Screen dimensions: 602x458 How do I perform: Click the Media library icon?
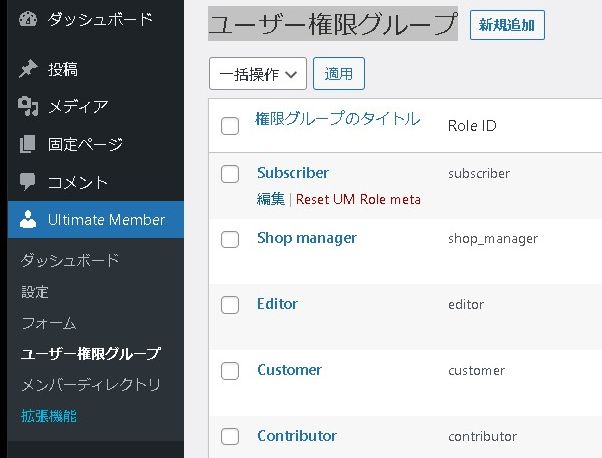(x=28, y=107)
